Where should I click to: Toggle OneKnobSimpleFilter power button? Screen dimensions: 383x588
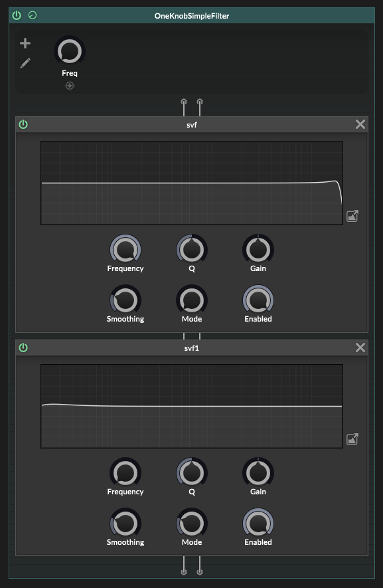[17, 15]
